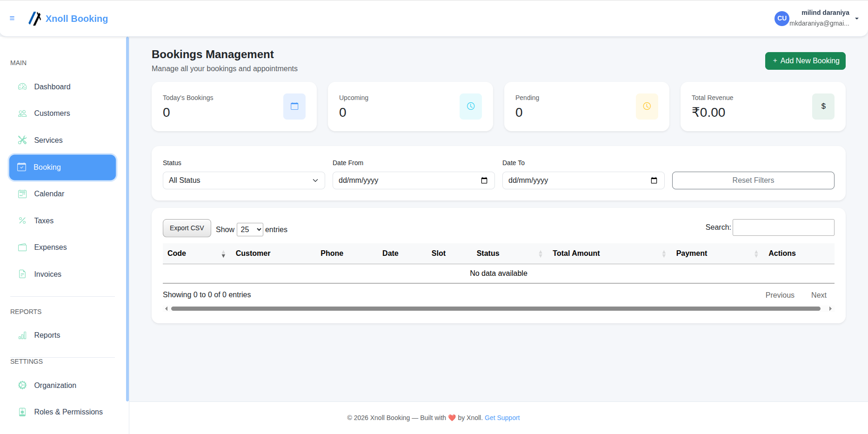Click the Services wrench icon in sidebar
The width and height of the screenshot is (868, 434).
22,140
